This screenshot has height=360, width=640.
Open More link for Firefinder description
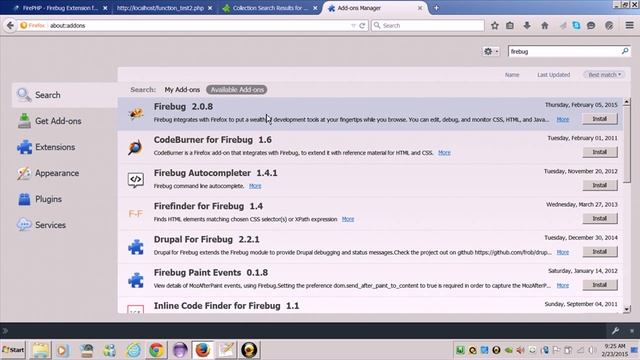click(x=348, y=219)
